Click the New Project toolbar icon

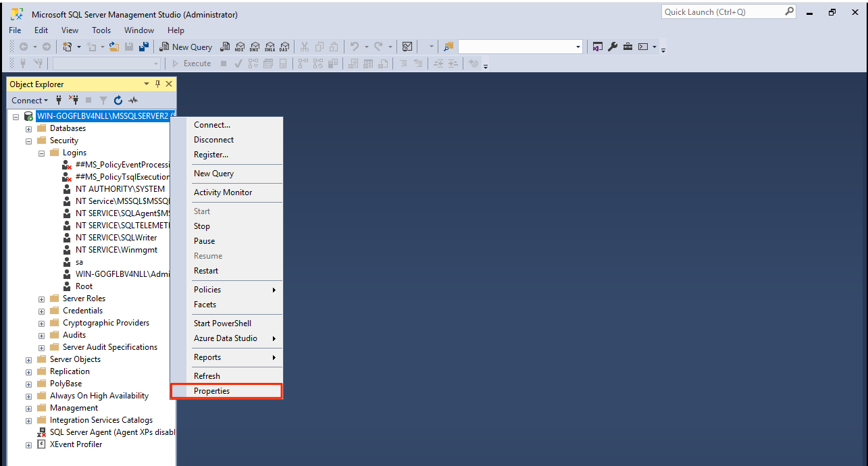pos(67,47)
